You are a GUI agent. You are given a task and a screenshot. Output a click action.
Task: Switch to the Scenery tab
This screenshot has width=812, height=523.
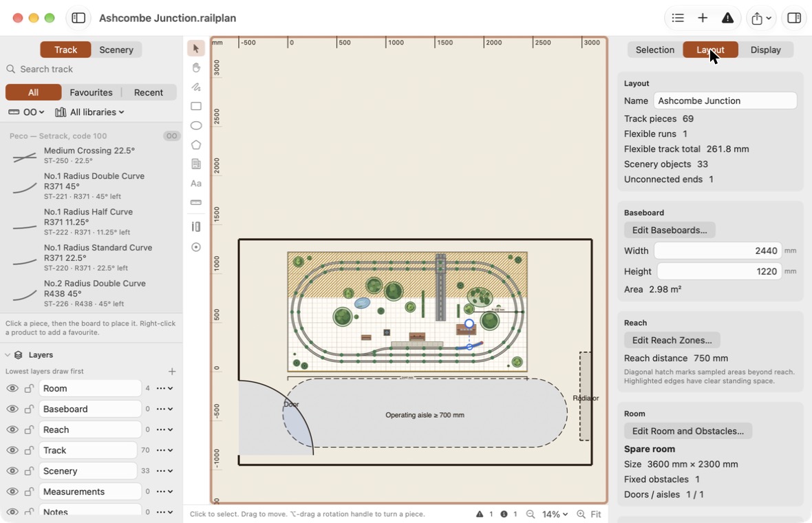click(116, 50)
